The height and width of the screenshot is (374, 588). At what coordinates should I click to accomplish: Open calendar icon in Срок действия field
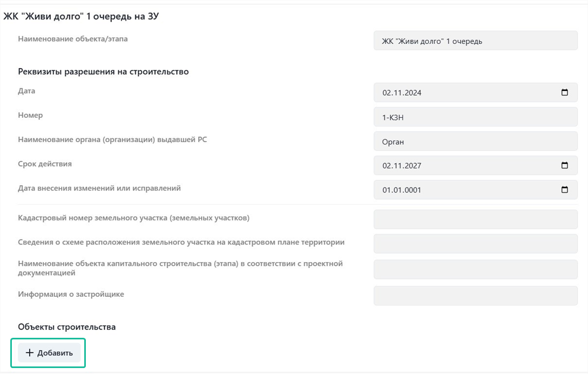[564, 165]
